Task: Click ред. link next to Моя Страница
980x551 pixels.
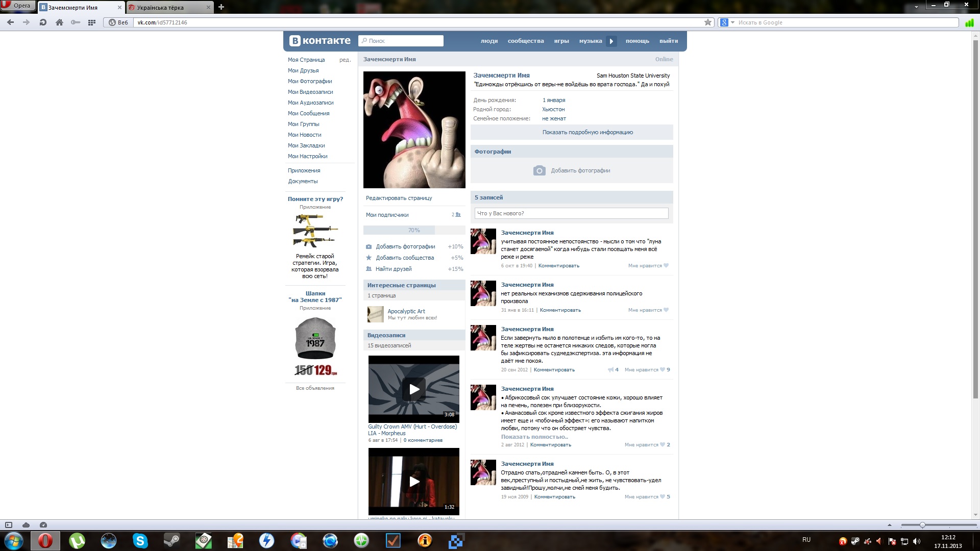Action: point(345,60)
